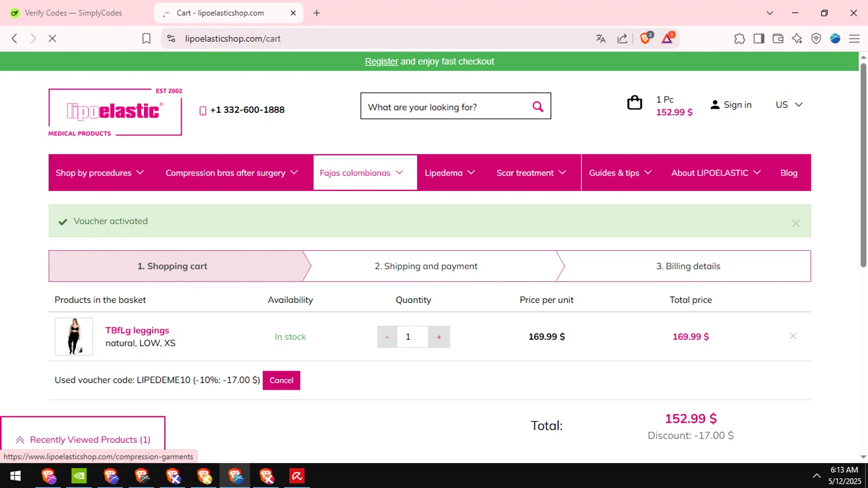Open Leo AI sparkle icon
868x488 pixels.
tap(797, 39)
